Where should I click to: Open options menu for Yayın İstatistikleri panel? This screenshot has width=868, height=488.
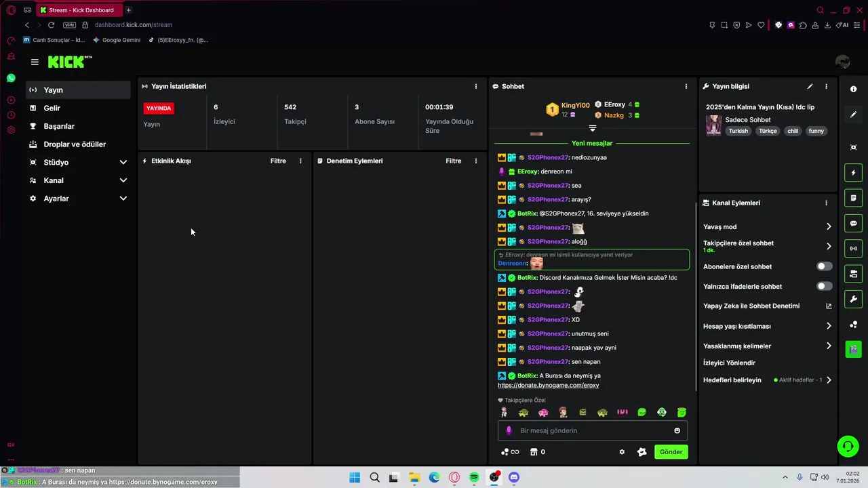click(476, 86)
